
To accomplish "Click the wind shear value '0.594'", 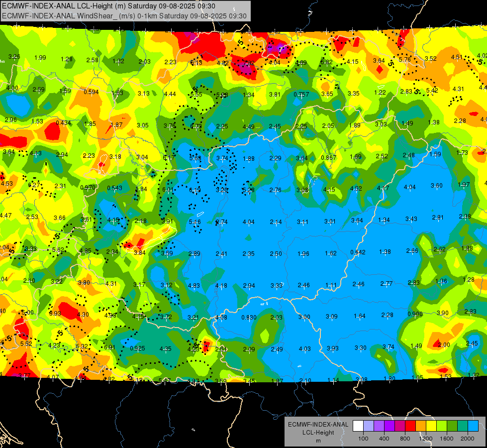I will [x=92, y=92].
